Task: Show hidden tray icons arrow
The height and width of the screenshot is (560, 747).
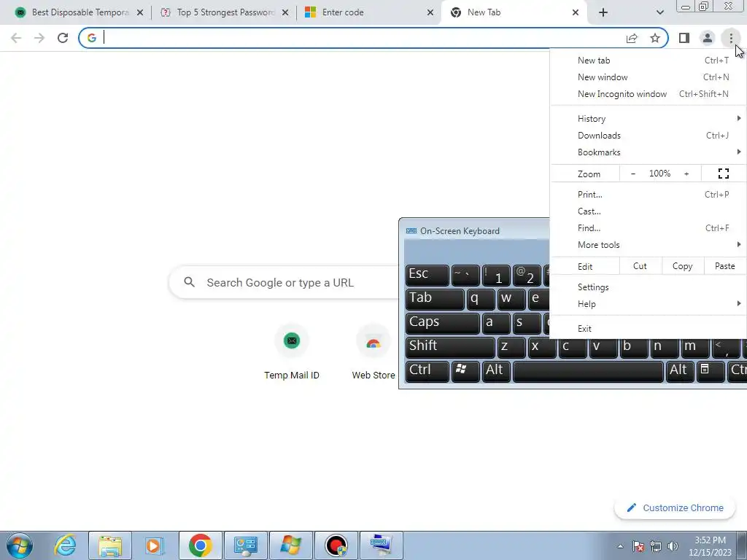Action: pyautogui.click(x=620, y=546)
